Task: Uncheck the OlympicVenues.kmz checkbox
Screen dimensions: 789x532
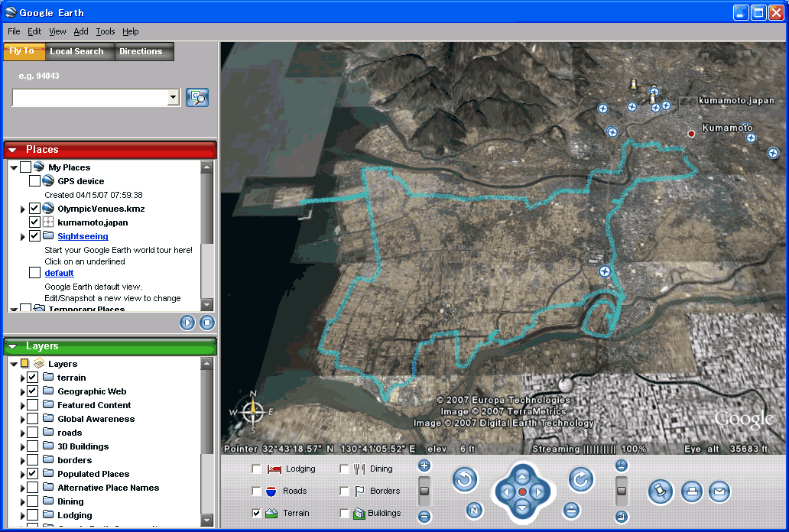Action: point(34,209)
